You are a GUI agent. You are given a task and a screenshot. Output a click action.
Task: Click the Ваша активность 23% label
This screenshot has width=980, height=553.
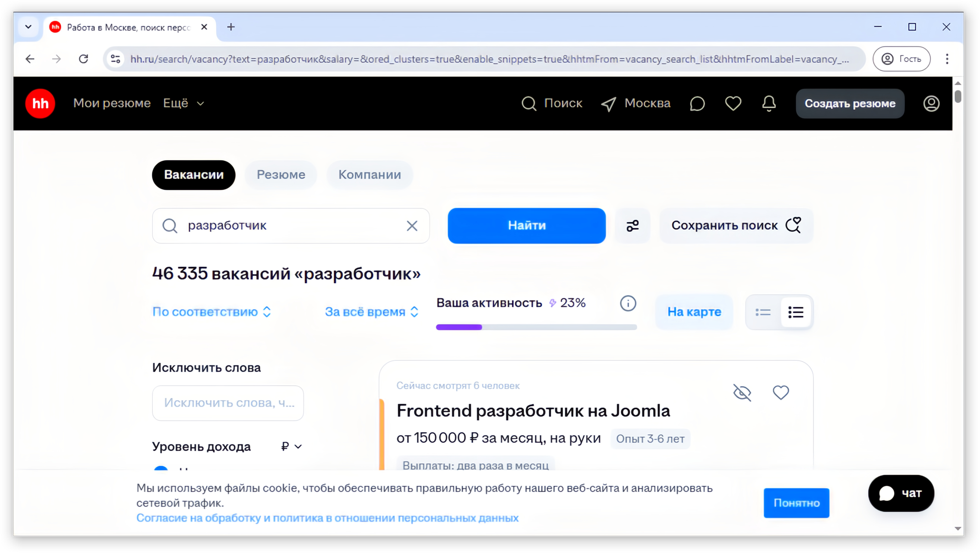[x=511, y=303]
